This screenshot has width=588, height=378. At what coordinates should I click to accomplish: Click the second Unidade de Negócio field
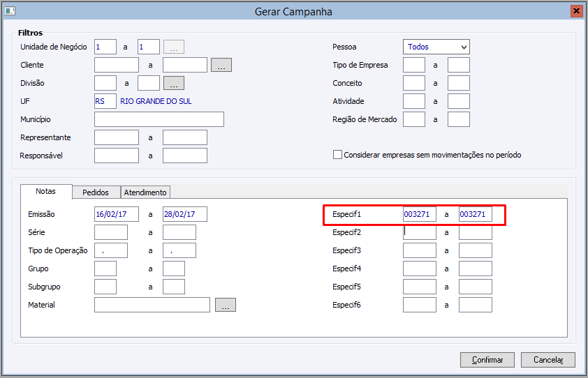click(x=149, y=47)
